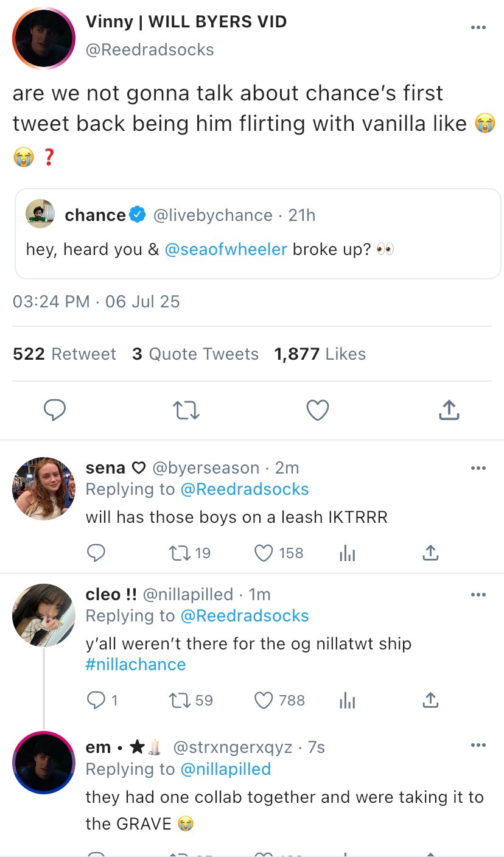
Task: Like cleo's reply with 788 likes
Action: pyautogui.click(x=263, y=701)
